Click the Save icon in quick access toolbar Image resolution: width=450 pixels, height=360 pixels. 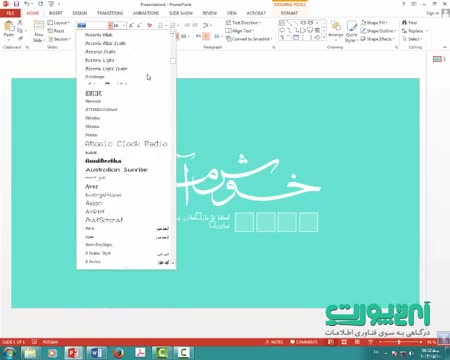pyautogui.click(x=16, y=4)
